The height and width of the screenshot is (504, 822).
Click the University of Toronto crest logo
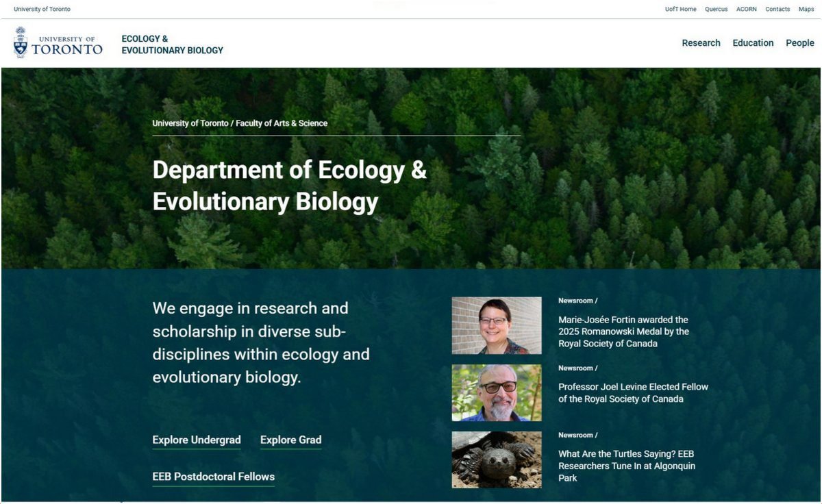tap(21, 42)
